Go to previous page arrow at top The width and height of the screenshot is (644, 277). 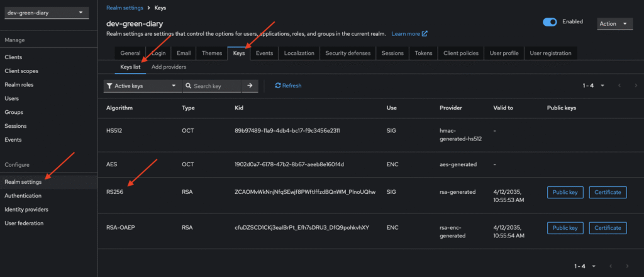pos(619,86)
